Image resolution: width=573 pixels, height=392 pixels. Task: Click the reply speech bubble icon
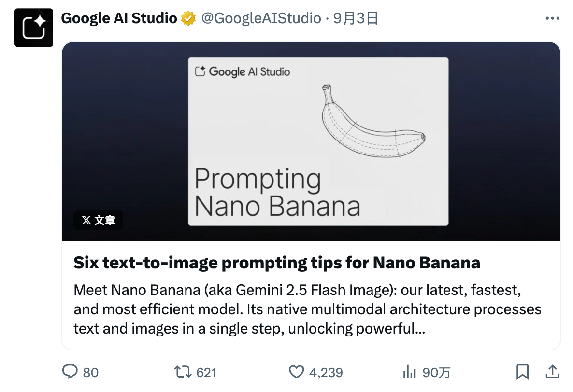point(71,372)
